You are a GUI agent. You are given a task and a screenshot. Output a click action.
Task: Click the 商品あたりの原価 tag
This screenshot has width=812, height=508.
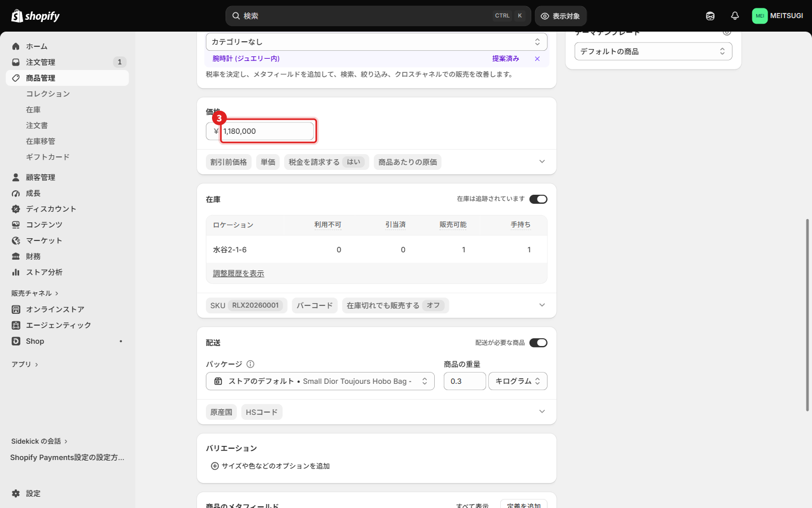tap(408, 162)
